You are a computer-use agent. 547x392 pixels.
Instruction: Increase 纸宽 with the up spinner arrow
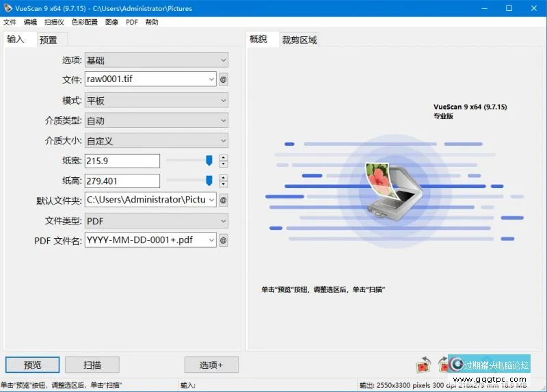click(x=224, y=158)
